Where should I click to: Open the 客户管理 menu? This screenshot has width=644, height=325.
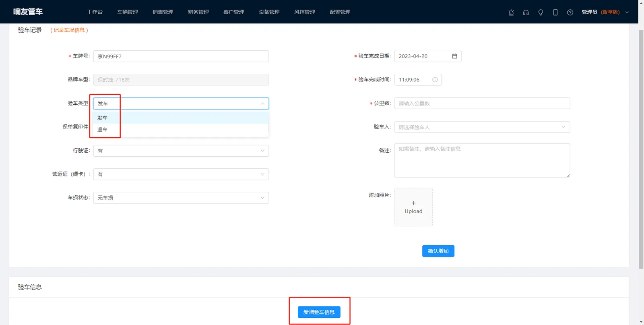tap(234, 12)
